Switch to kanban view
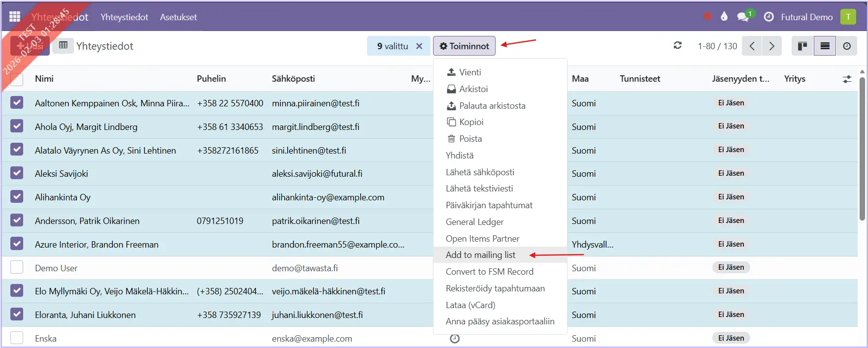This screenshot has height=348, width=868. click(x=802, y=46)
